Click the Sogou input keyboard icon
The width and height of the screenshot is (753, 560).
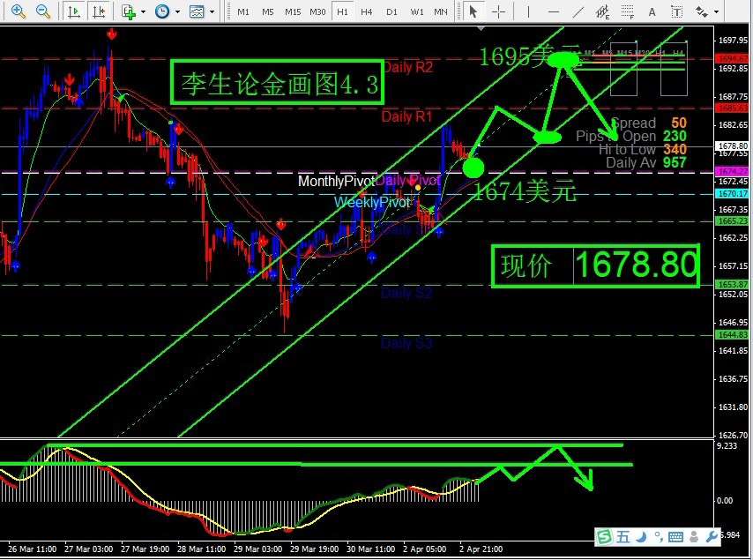(x=675, y=536)
